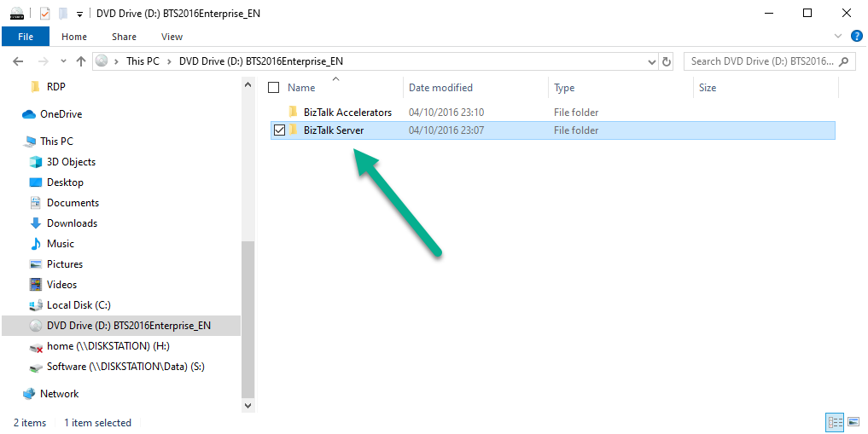Screen dimensions: 868x434
Task: Uncheck the BizTalk Server checkbox
Action: click(279, 130)
